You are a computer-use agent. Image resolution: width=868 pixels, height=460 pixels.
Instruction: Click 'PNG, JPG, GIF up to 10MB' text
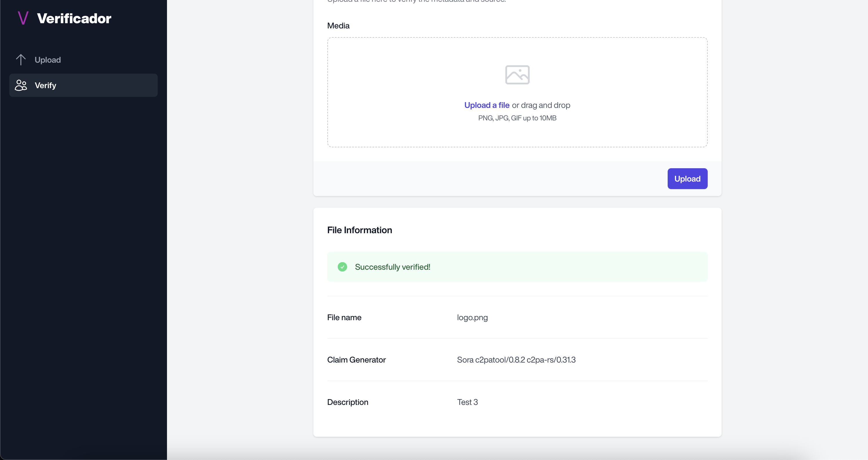(x=517, y=118)
